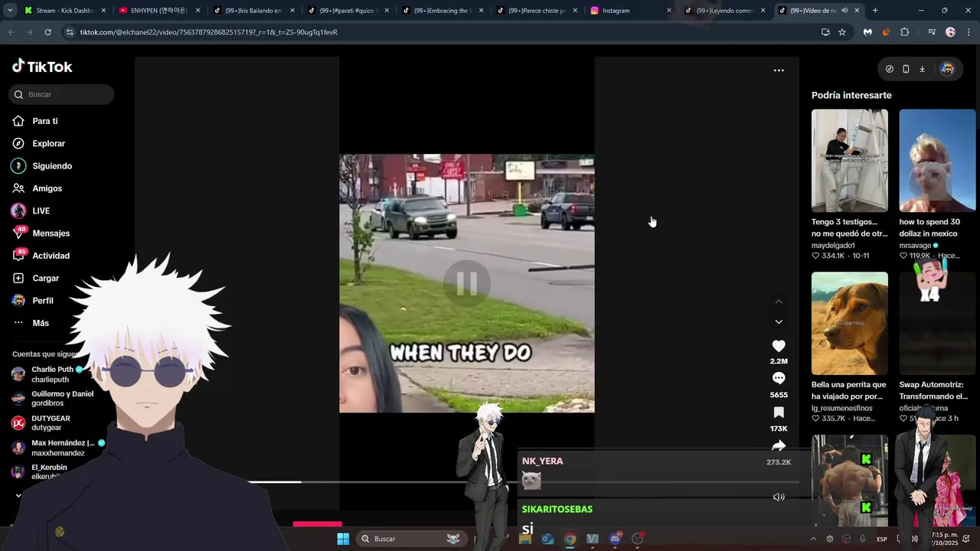Switch to the ENHYPEN YouTube tab

coord(158,11)
